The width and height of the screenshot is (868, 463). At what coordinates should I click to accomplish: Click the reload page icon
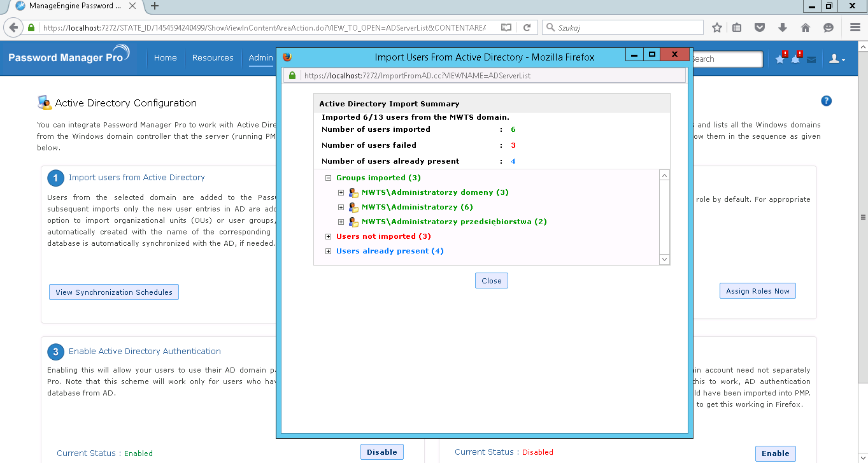(x=527, y=27)
